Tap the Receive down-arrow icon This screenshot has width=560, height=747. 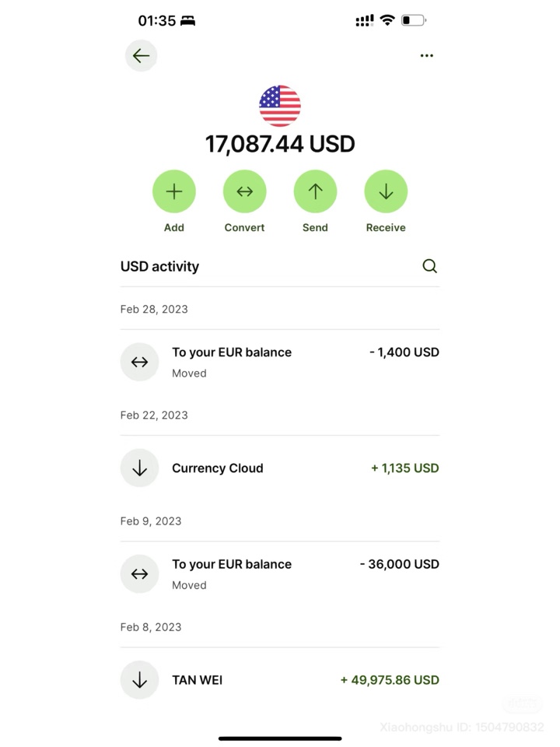pyautogui.click(x=386, y=191)
